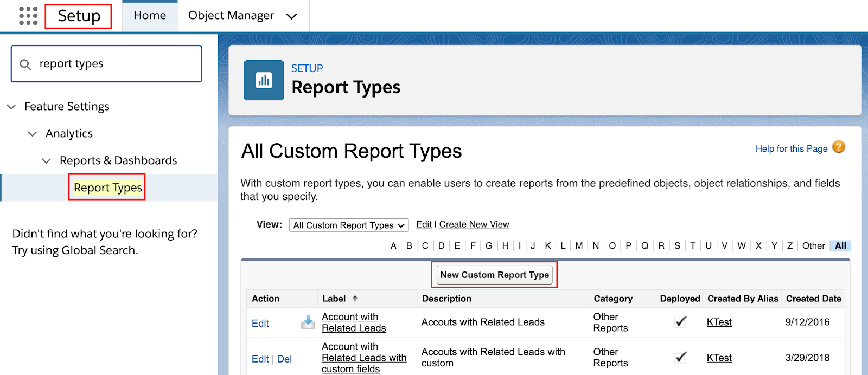Screen dimensions: 868x375
Task: Open the All Custom Report Types view dropdown
Action: pyautogui.click(x=349, y=225)
